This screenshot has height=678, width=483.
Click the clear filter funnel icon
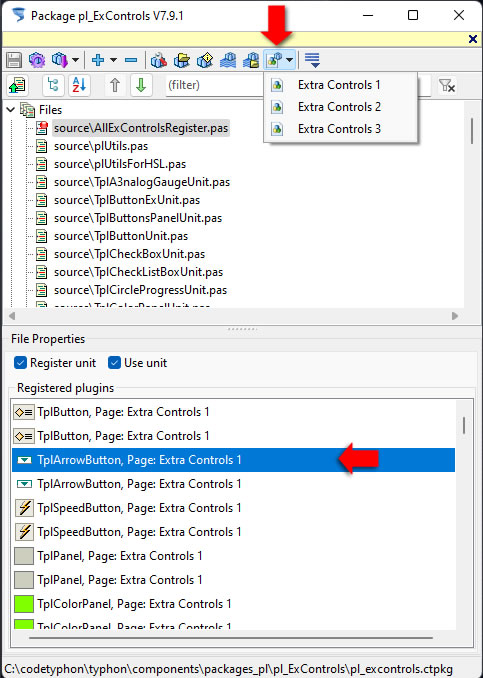point(447,85)
